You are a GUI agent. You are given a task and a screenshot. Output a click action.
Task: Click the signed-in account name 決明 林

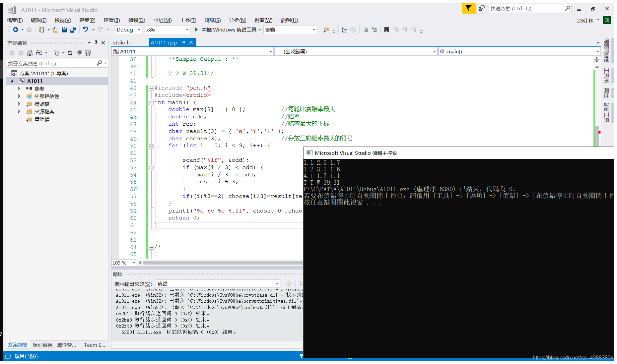585,21
